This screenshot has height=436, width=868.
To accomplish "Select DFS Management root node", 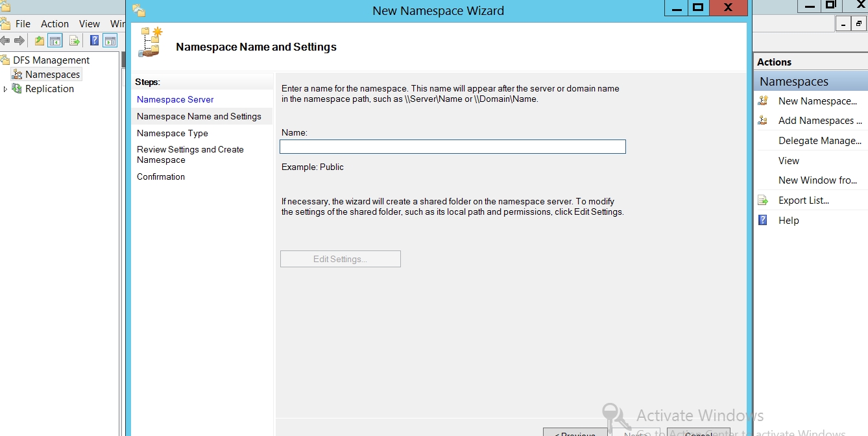I will (x=51, y=60).
